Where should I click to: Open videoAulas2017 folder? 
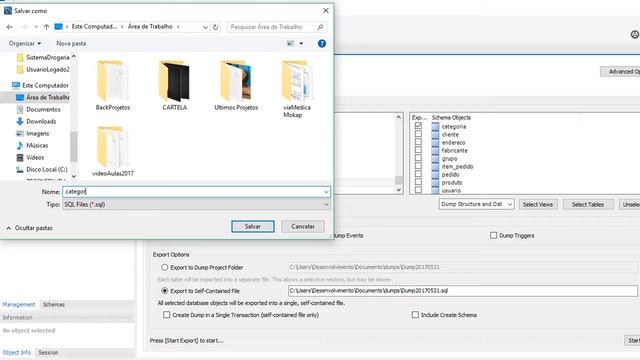coord(113,151)
